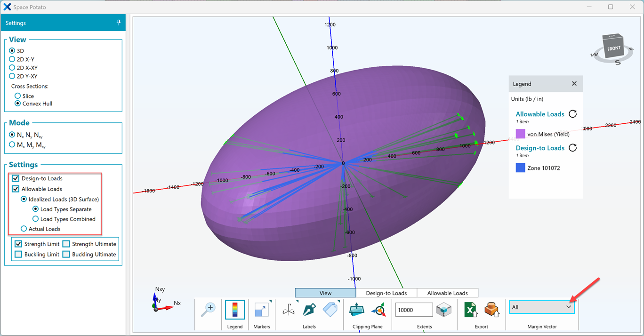Screen dimensions: 644x336
Task: Click the tag labels icon
Action: [x=330, y=310]
